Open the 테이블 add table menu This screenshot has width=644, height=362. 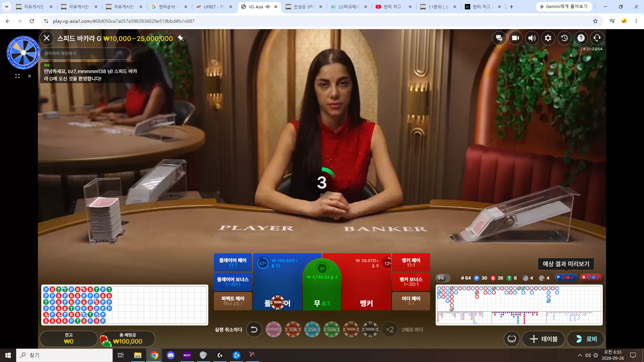(x=543, y=339)
